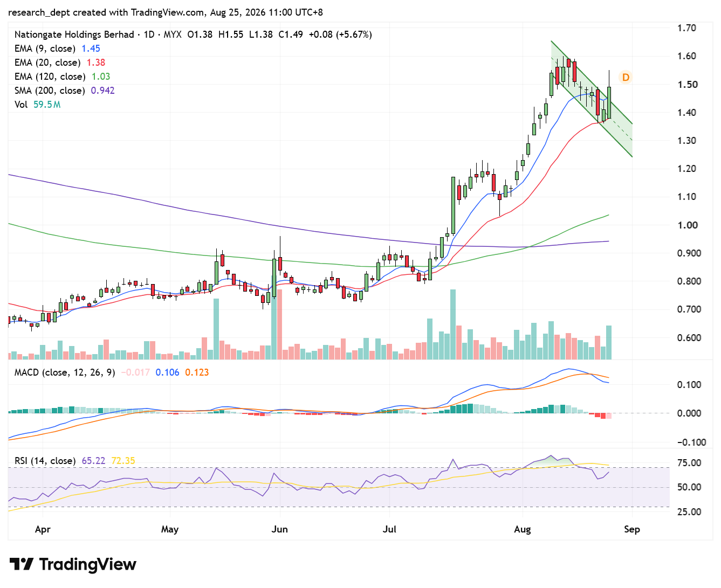Click the EMA 9 value '1.45'

tap(91, 49)
